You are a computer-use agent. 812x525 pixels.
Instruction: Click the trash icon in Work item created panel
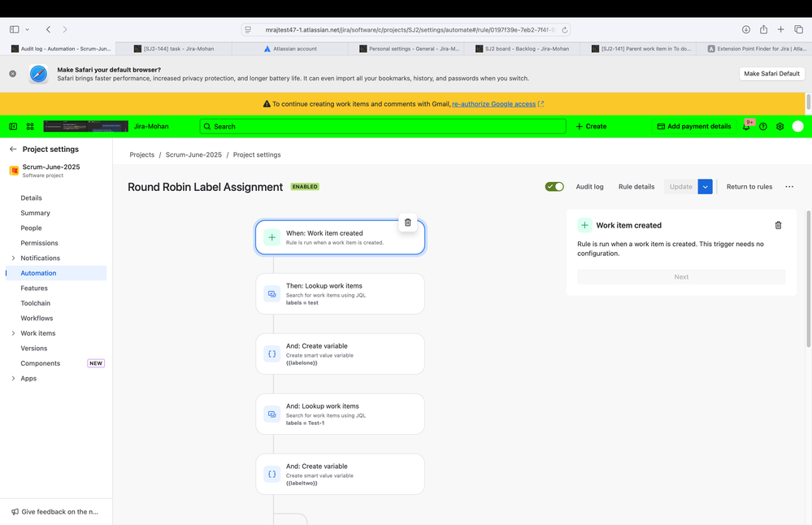[778, 225]
